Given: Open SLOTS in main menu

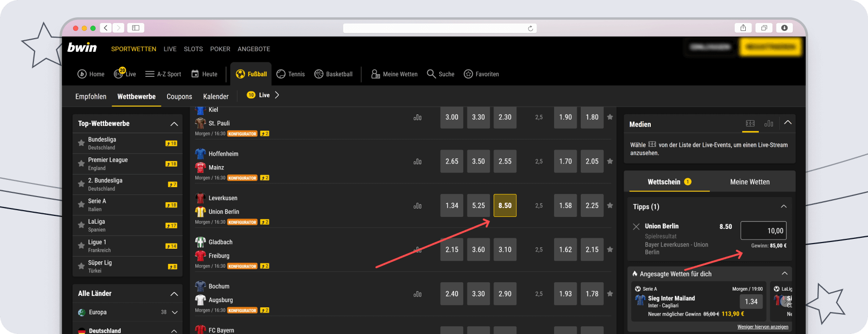Looking at the screenshot, I should (193, 49).
